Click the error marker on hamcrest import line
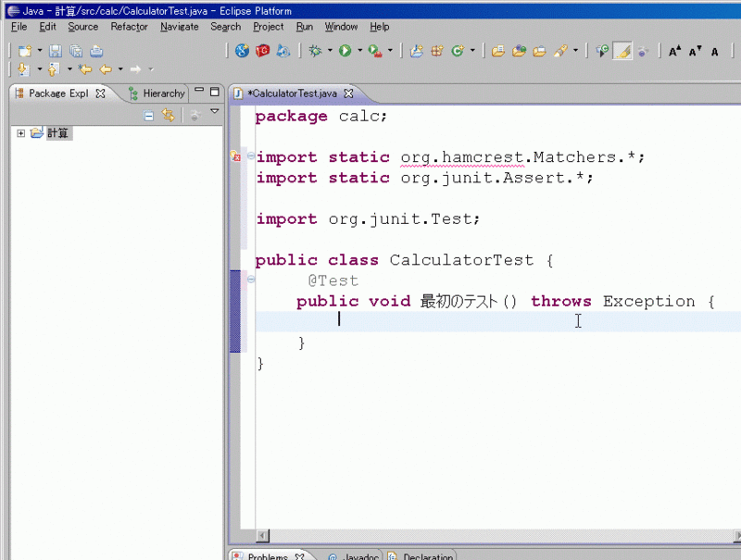Screen dimensions: 741x560 point(235,156)
